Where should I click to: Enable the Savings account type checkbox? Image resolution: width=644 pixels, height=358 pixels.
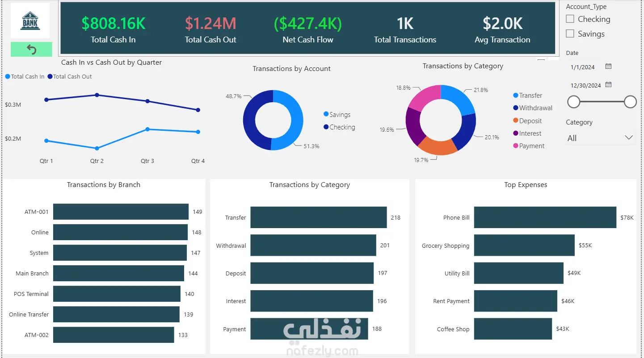[x=570, y=34]
